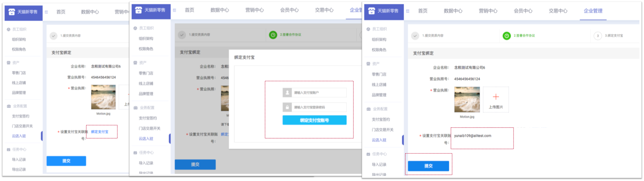
Task: Click the 上传图片 upload box in the right window
Action: 496,100
